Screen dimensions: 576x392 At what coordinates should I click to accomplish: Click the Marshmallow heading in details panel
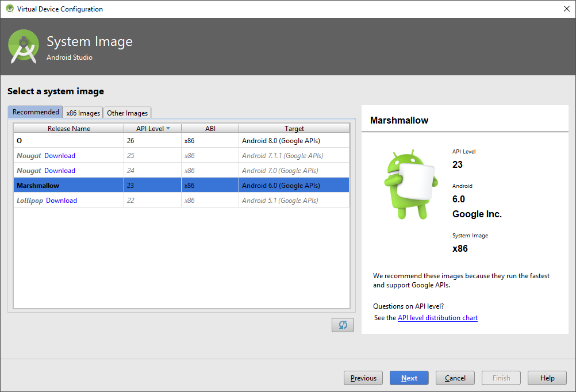399,121
